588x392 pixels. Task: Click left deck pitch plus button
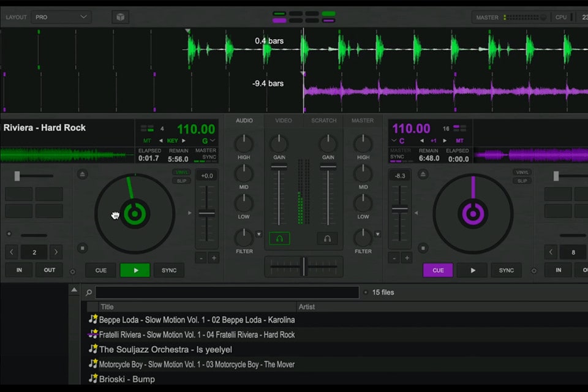click(x=214, y=258)
